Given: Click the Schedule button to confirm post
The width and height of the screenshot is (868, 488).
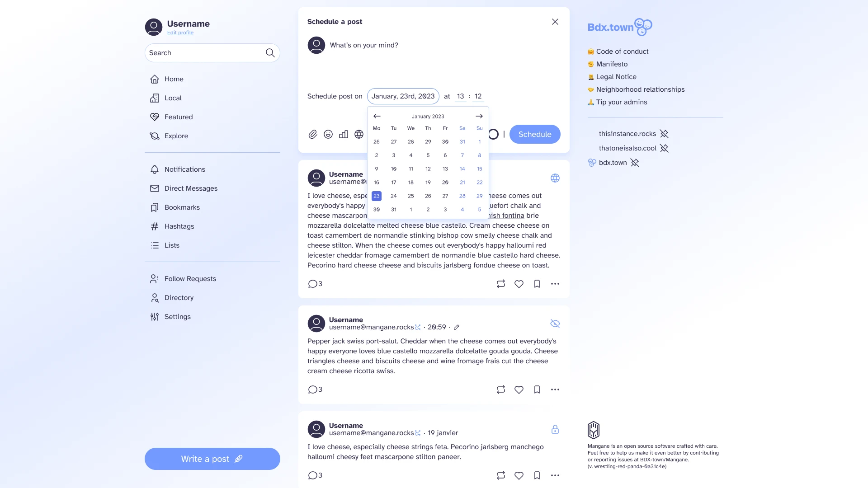Looking at the screenshot, I should click(x=535, y=134).
